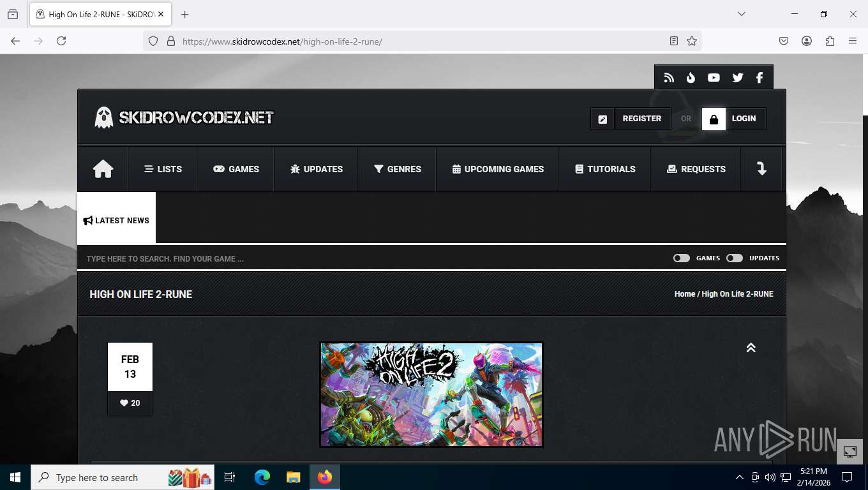Open the Firefox application menu

tap(853, 41)
